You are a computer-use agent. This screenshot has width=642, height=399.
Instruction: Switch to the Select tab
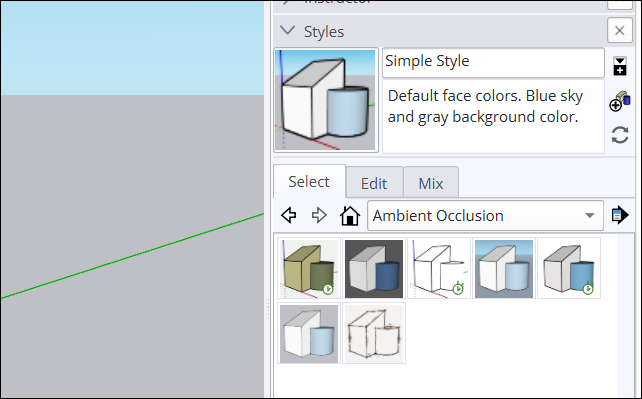[309, 182]
